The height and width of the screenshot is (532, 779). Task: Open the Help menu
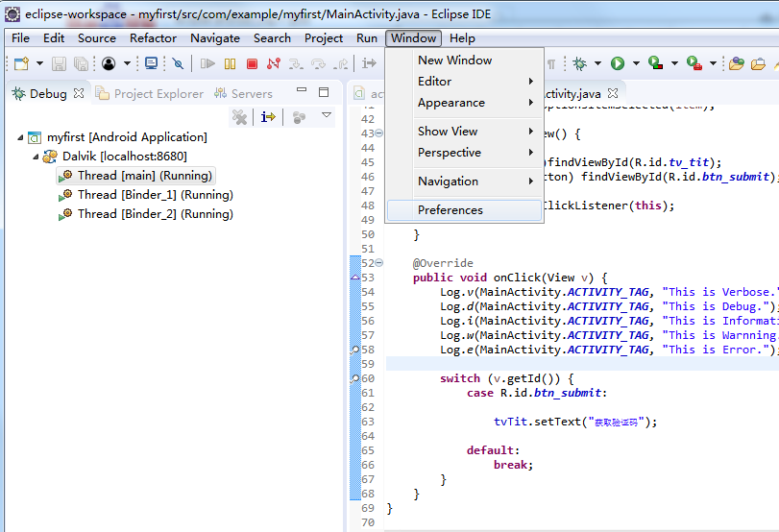(462, 38)
